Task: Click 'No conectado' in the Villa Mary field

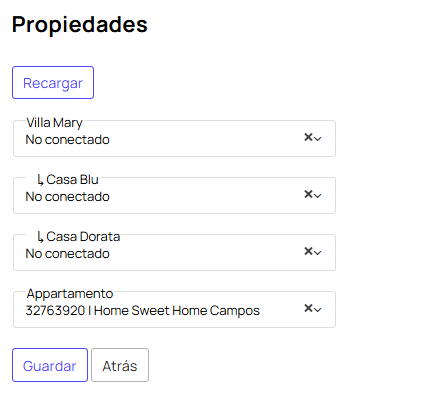Action: point(68,140)
